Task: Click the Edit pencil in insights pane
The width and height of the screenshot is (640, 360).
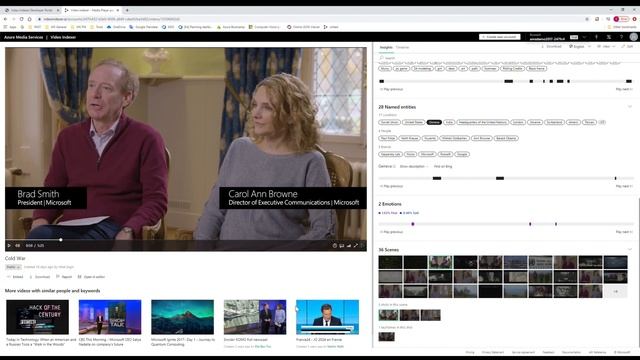Action: (x=627, y=47)
